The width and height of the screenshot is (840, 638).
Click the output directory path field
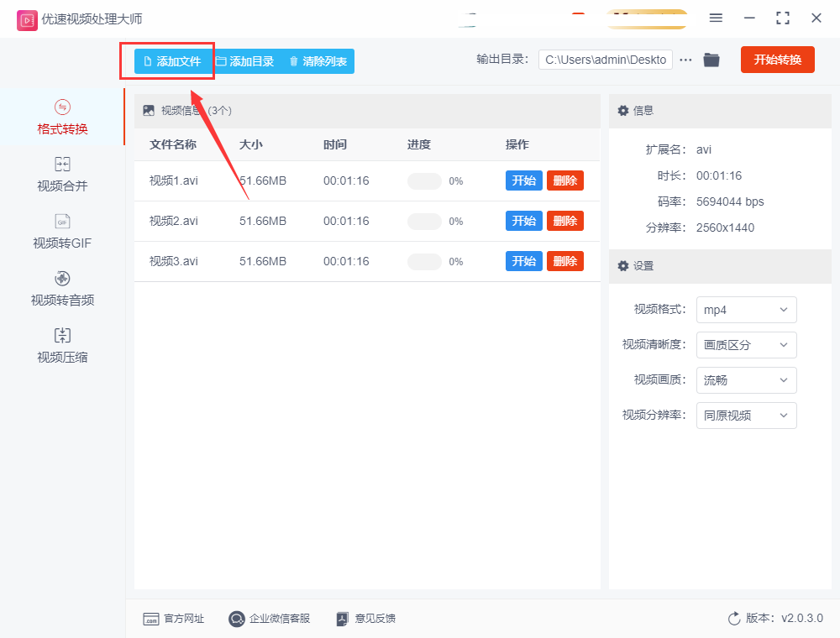pos(605,59)
